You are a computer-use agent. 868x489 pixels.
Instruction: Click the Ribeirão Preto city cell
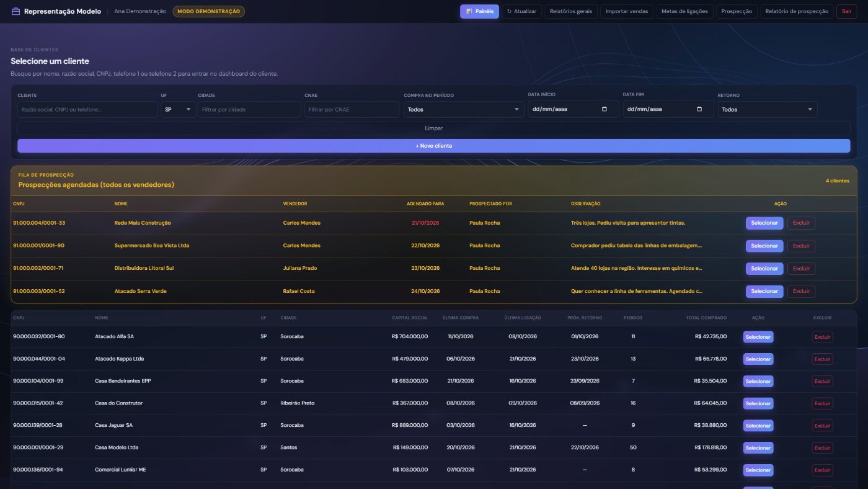click(x=298, y=403)
